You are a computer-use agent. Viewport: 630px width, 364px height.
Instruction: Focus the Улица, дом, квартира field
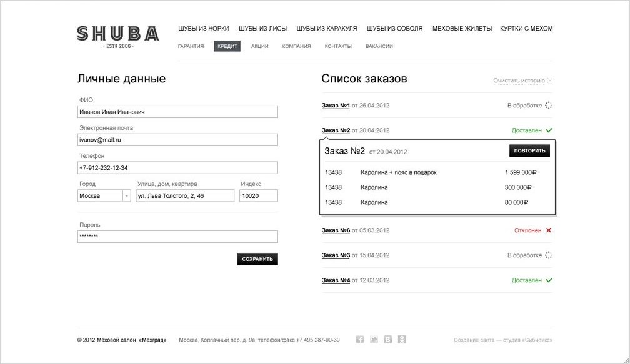coord(185,196)
